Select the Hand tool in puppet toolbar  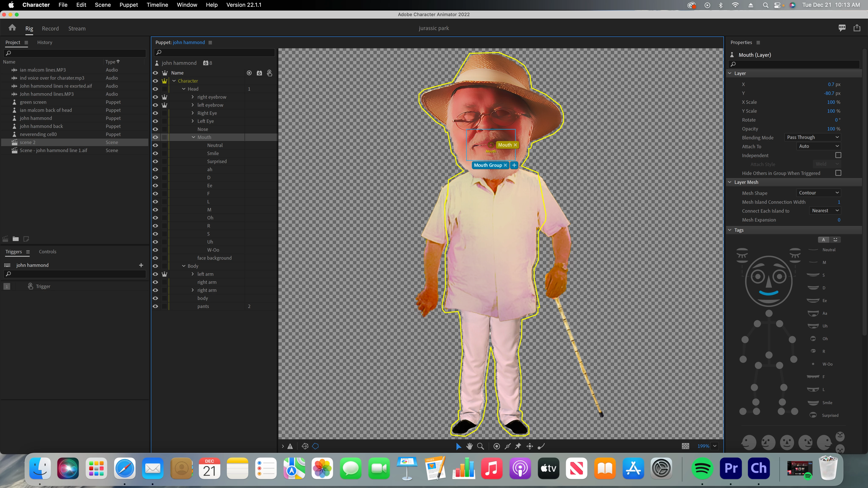point(469,446)
